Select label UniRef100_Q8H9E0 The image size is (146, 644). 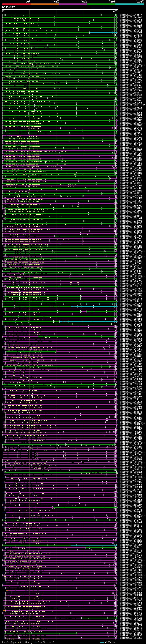coord(131,72)
